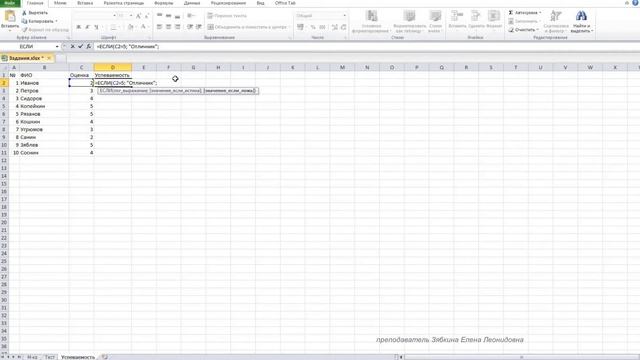
Task: Click the increase font size icon
Action: tap(138, 16)
